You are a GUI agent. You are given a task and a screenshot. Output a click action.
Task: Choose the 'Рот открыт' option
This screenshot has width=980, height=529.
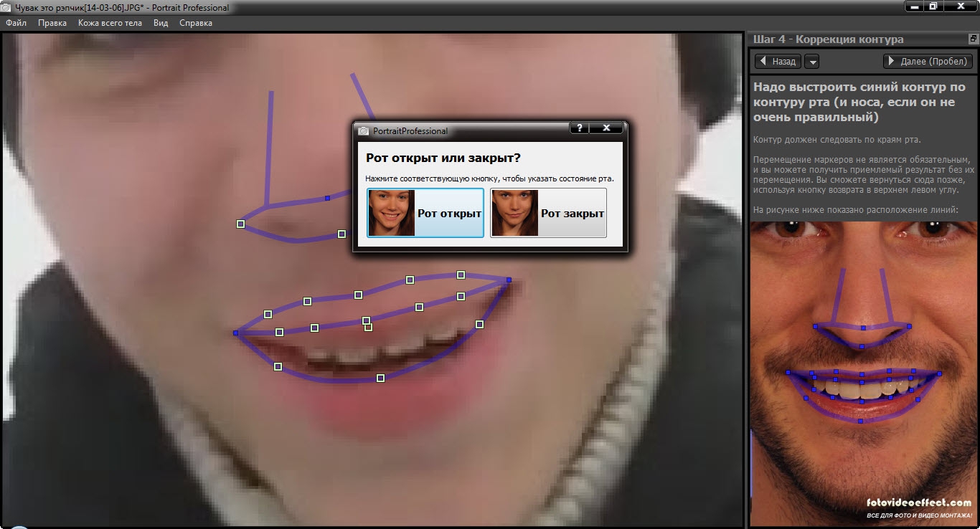[425, 213]
